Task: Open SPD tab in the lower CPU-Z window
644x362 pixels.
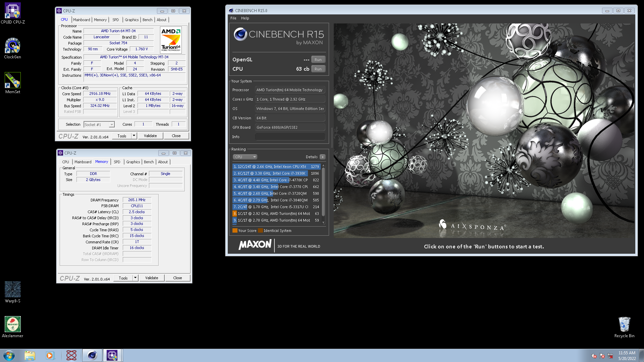Action: point(117,162)
